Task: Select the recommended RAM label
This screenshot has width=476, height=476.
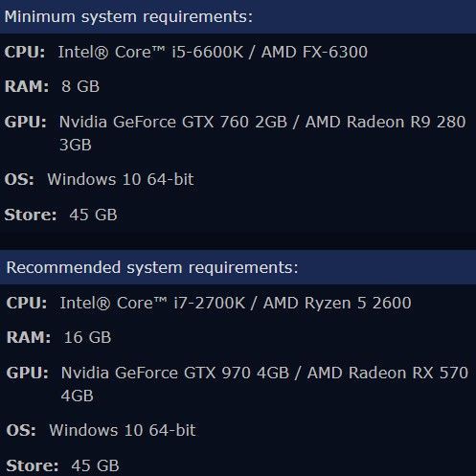Action: pos(29,337)
